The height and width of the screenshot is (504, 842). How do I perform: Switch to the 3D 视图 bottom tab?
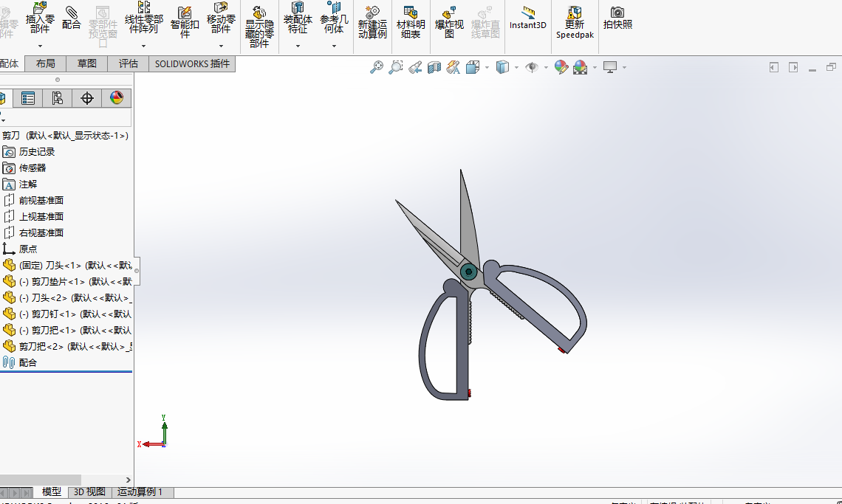[x=89, y=491]
